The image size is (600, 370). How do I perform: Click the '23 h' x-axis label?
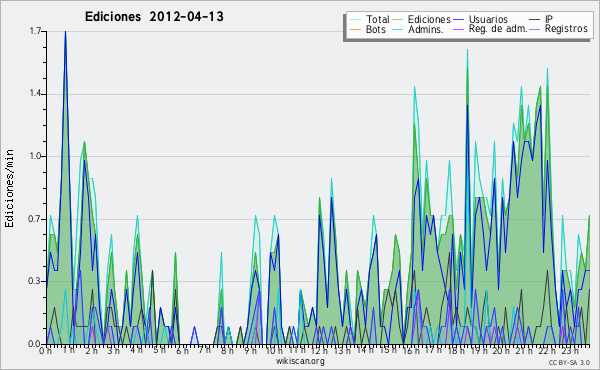pyautogui.click(x=569, y=351)
